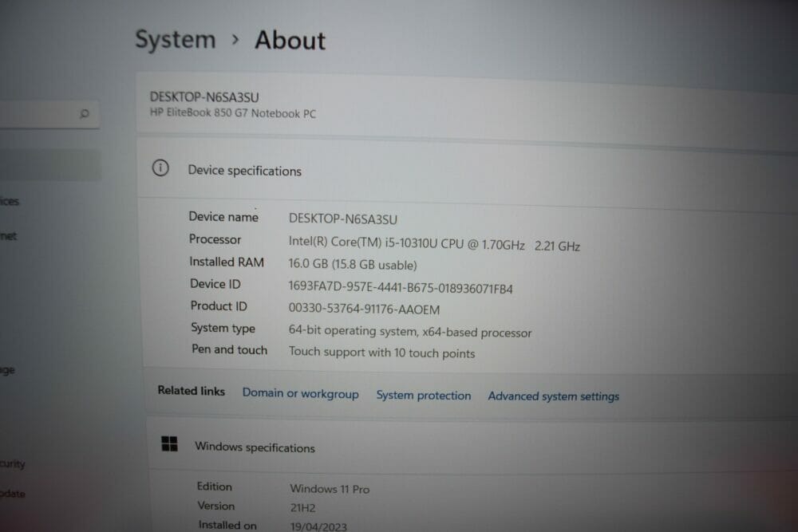798x532 pixels.
Task: Click HP EliteBook 850 G7 Notebook PC text
Action: pyautogui.click(x=232, y=113)
